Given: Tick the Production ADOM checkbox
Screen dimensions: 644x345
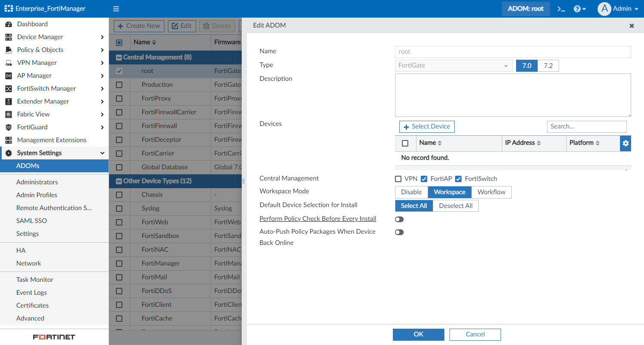Looking at the screenshot, I should tap(119, 85).
